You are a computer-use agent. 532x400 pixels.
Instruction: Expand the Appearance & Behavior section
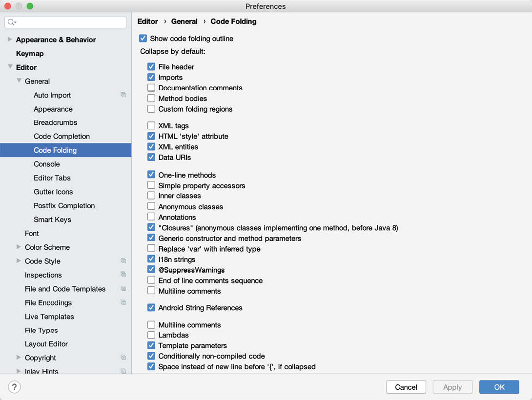click(10, 40)
